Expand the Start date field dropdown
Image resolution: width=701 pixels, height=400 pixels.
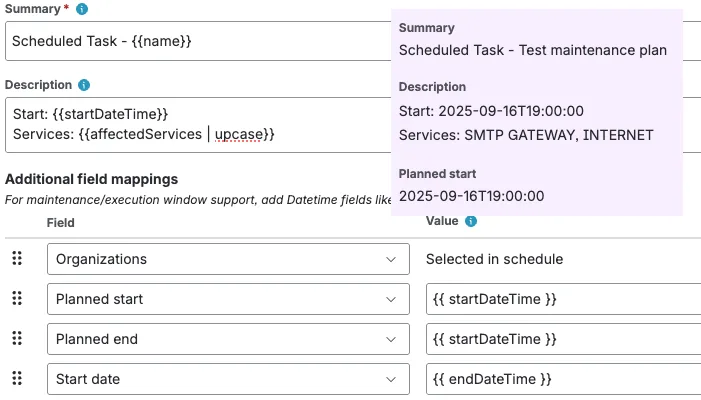pos(228,379)
